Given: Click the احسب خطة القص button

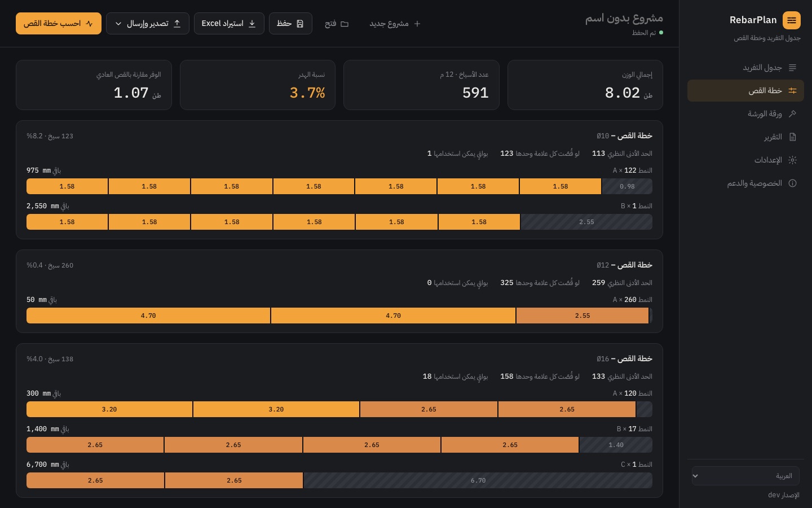Looking at the screenshot, I should tap(59, 24).
